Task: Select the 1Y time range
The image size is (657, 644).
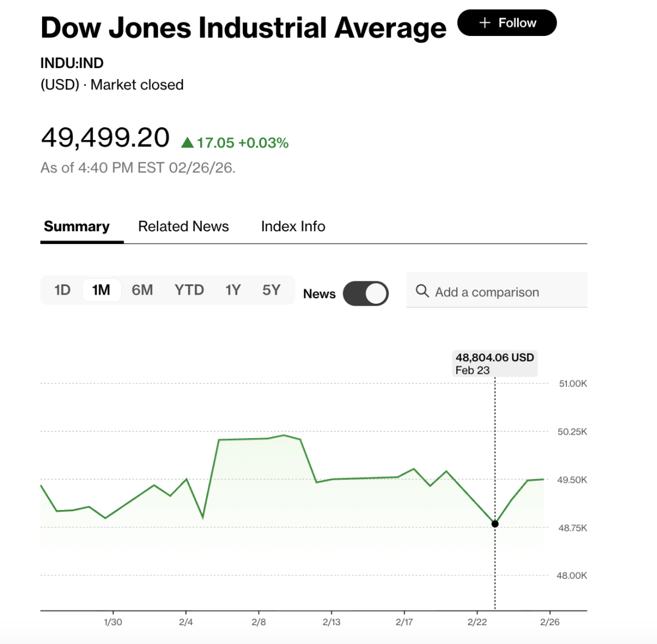Action: [x=233, y=290]
